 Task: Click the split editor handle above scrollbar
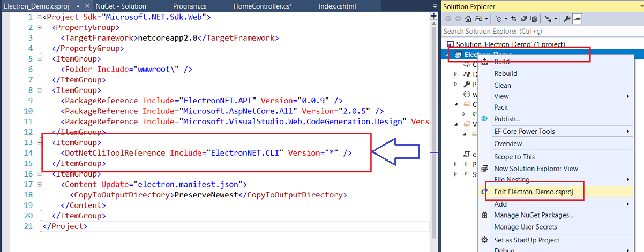click(434, 17)
